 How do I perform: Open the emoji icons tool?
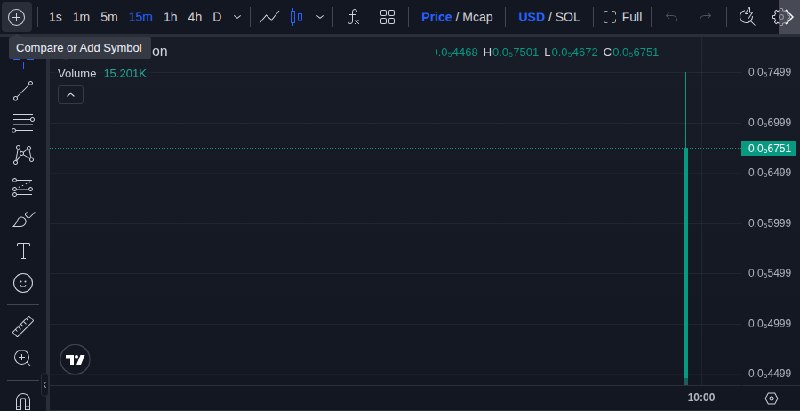tap(23, 283)
